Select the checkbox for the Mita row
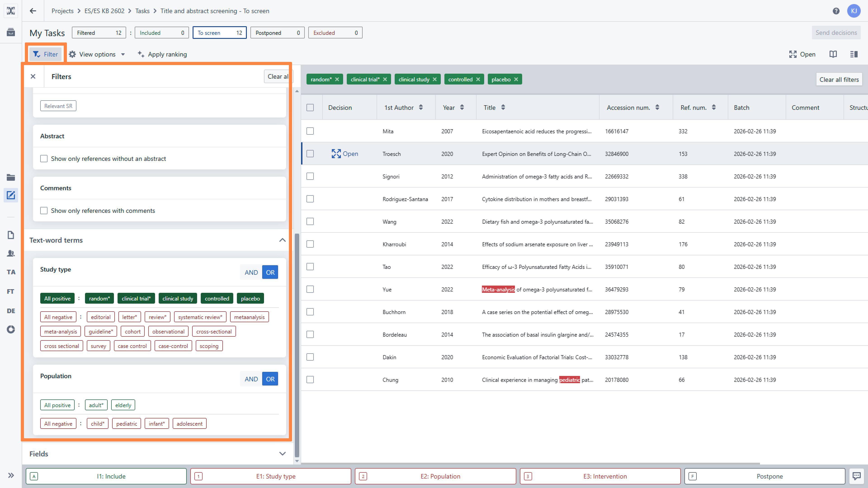 coord(310,131)
